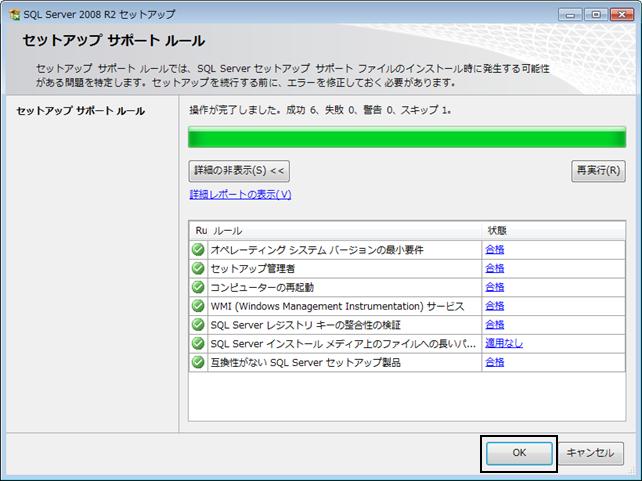Open 合格 link for コンピューターの再起動 rule
The width and height of the screenshot is (642, 481).
(495, 287)
